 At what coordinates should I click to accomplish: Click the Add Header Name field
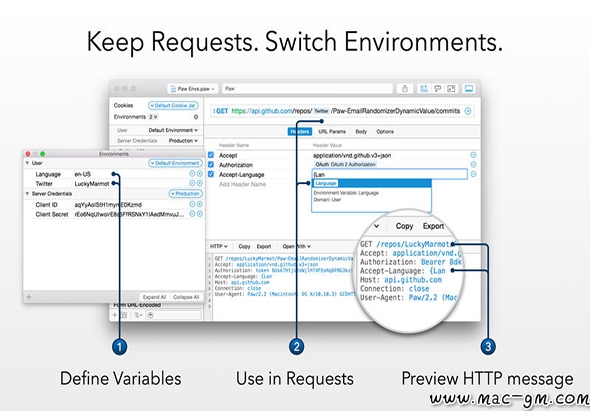243,184
